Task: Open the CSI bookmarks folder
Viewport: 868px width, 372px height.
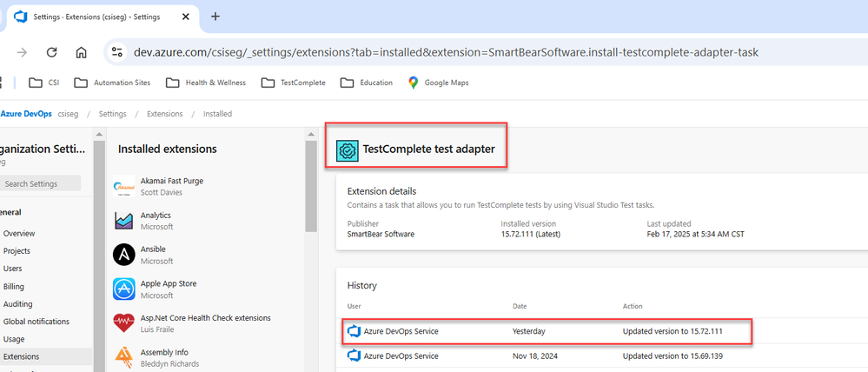Action: pyautogui.click(x=44, y=83)
